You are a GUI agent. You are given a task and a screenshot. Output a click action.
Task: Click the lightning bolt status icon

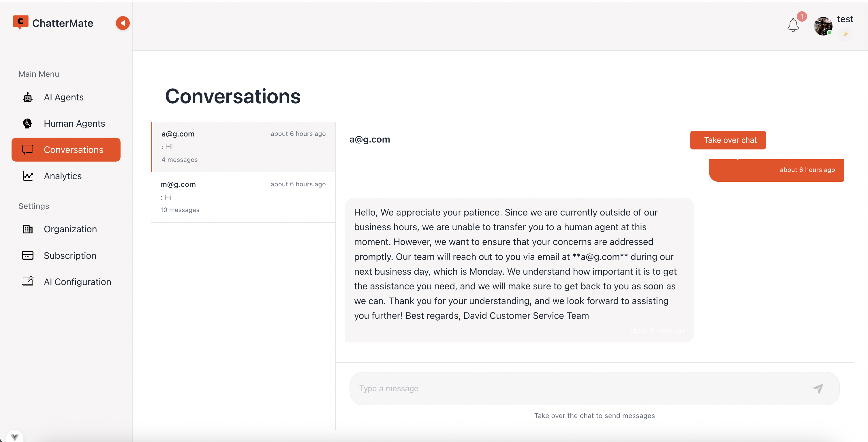pos(845,34)
